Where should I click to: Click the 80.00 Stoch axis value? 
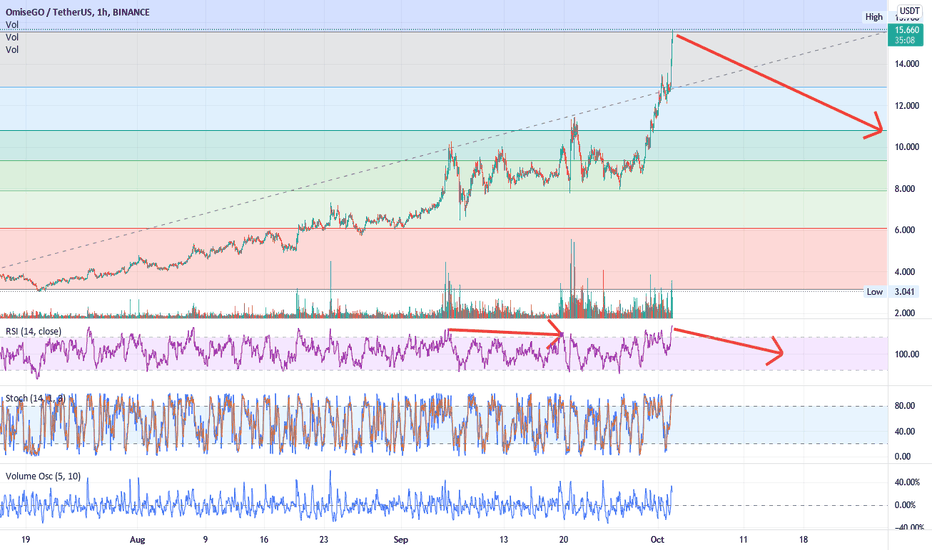(904, 406)
